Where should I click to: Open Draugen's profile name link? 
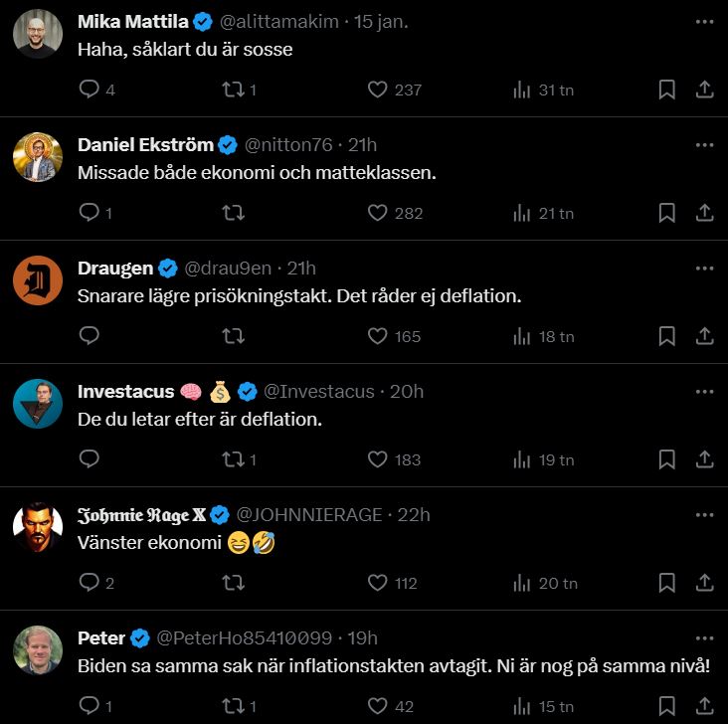click(x=115, y=269)
